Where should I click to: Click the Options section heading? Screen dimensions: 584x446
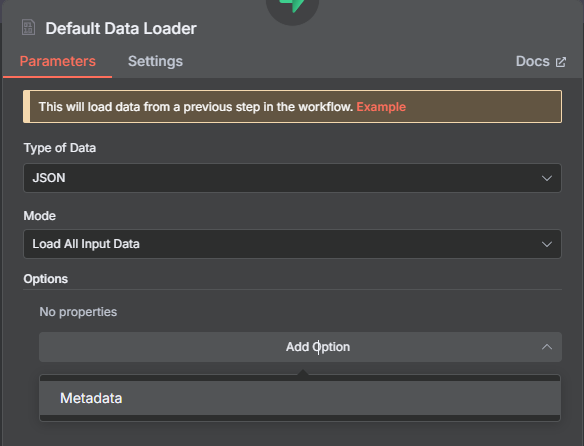pos(45,279)
